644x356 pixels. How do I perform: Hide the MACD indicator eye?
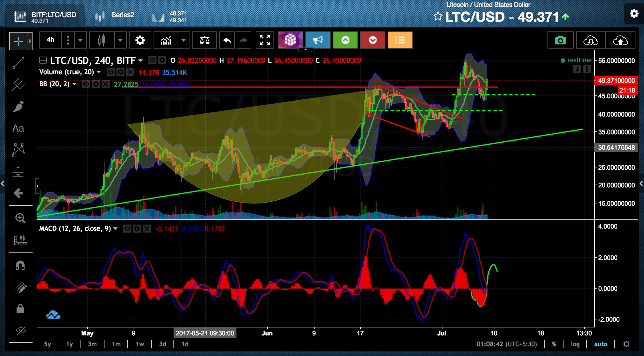tap(127, 229)
